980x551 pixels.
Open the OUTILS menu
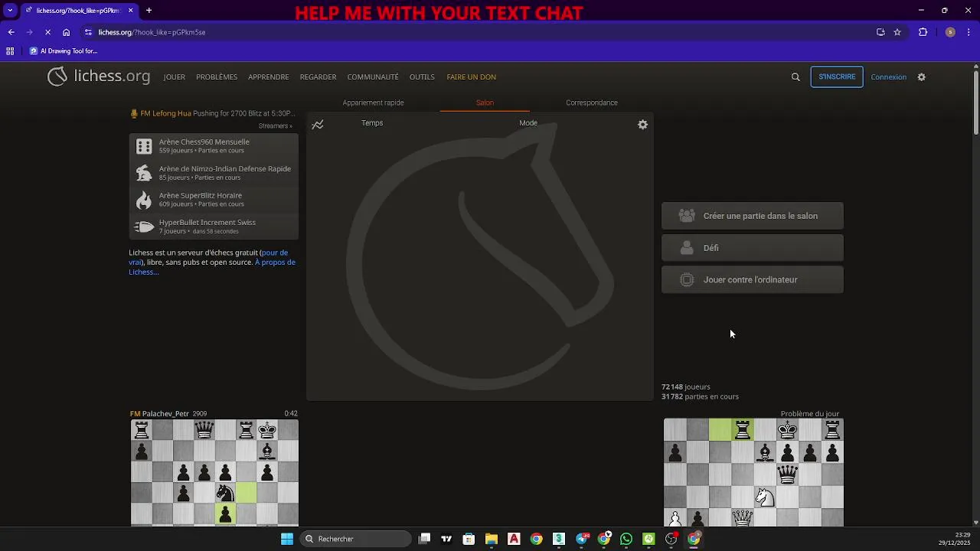[x=422, y=77]
